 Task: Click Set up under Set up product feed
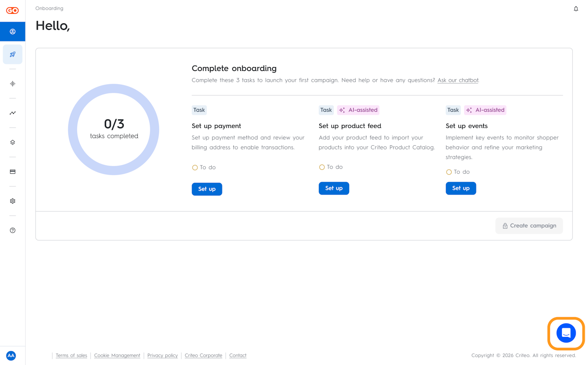[334, 188]
